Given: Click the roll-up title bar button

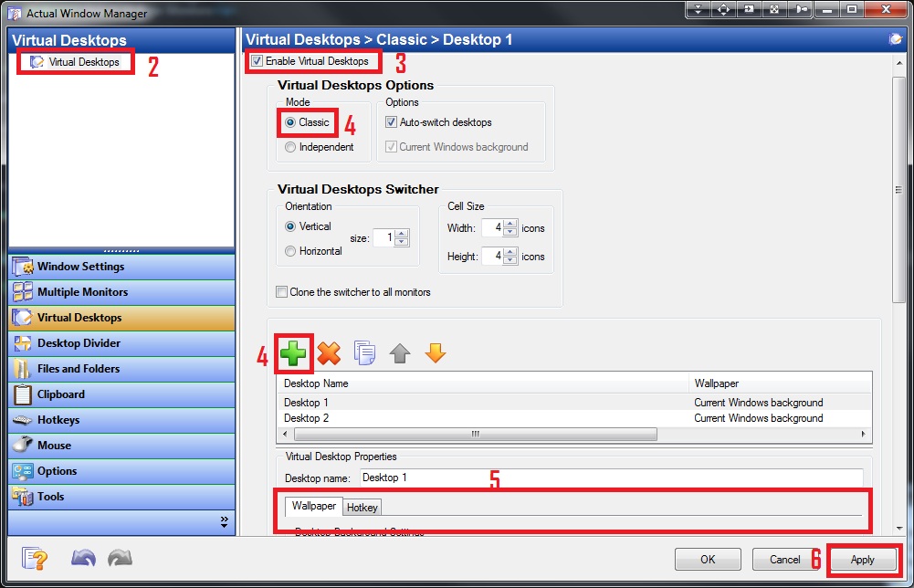Looking at the screenshot, I should 699,9.
